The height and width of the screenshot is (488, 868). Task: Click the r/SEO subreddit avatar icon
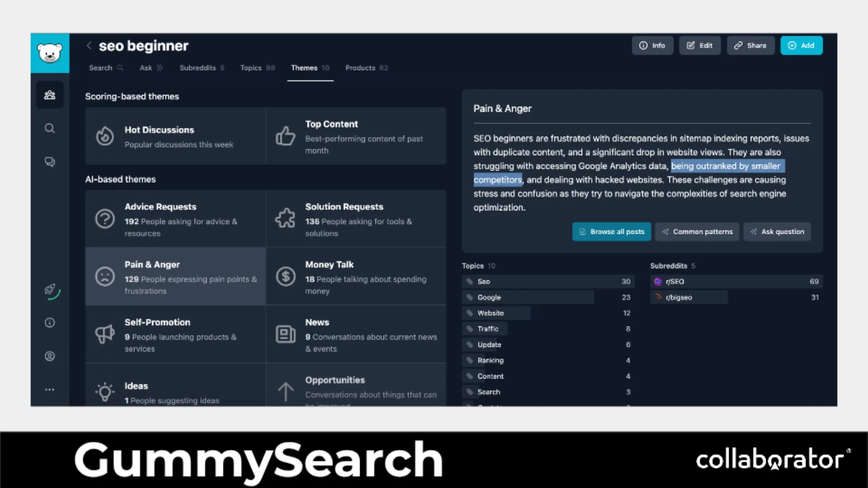(x=658, y=281)
